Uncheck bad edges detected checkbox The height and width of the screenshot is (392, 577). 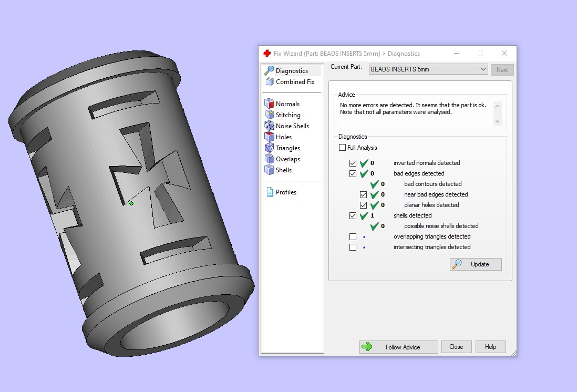tap(353, 173)
